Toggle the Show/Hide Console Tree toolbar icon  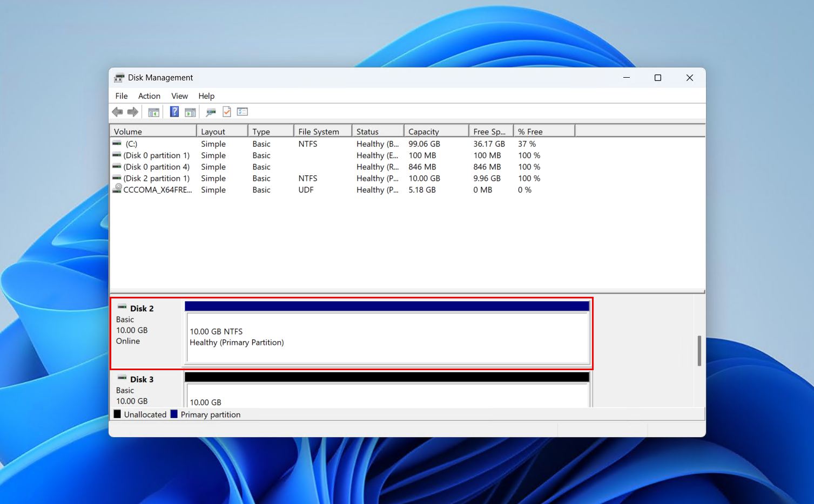[154, 112]
